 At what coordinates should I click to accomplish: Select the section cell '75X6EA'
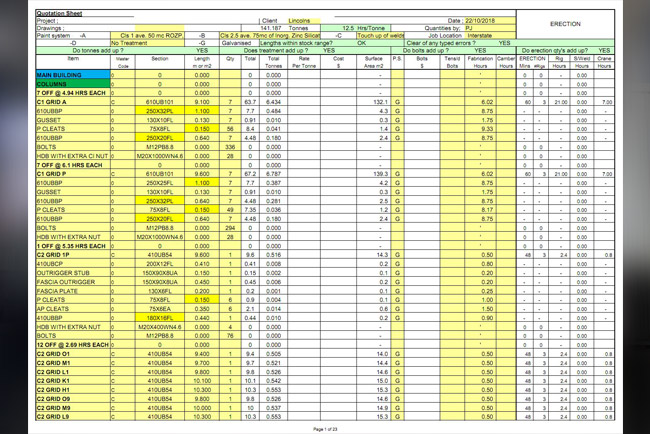click(x=160, y=309)
